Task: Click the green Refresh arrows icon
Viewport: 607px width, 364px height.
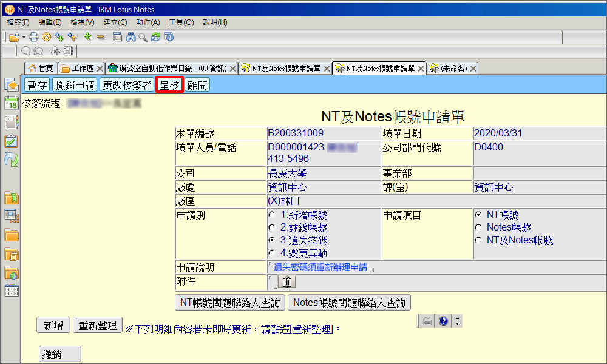Action: tap(155, 37)
